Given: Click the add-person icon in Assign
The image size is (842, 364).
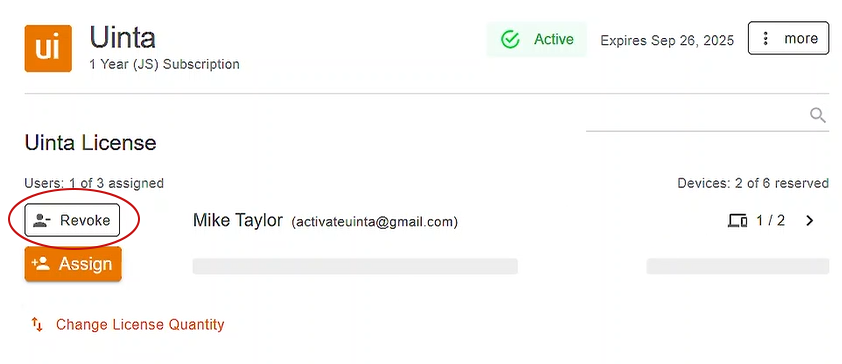Looking at the screenshot, I should (41, 264).
